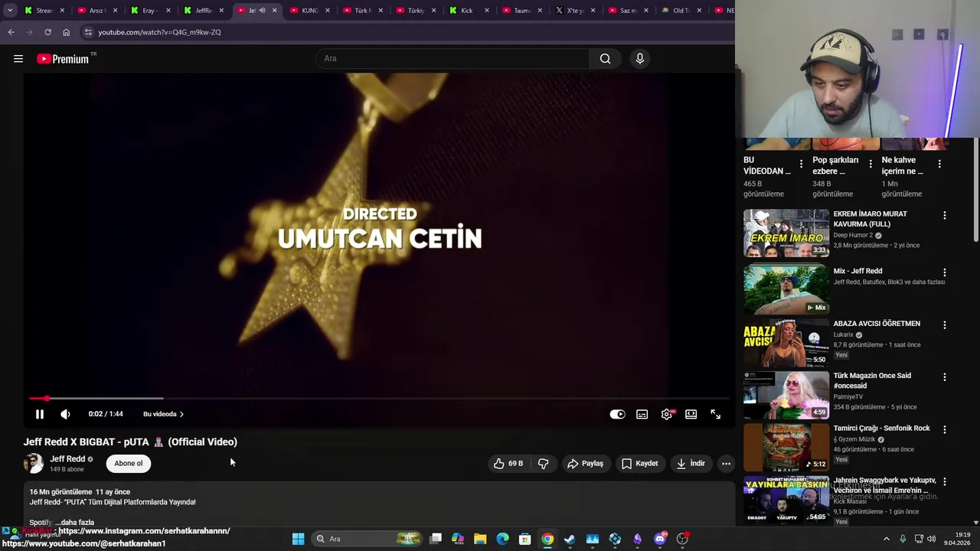
Task: Open options for 'Pop şarkıları ezbere' video
Action: [870, 165]
